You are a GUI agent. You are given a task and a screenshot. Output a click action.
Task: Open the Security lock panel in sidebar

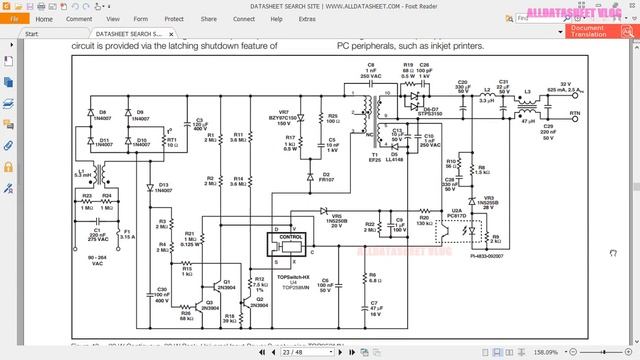pyautogui.click(x=8, y=167)
